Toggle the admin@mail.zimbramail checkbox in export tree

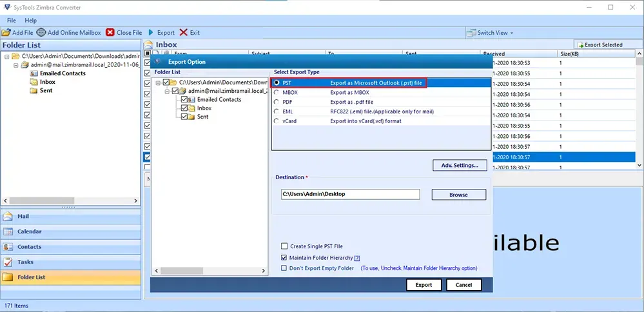pyautogui.click(x=175, y=91)
